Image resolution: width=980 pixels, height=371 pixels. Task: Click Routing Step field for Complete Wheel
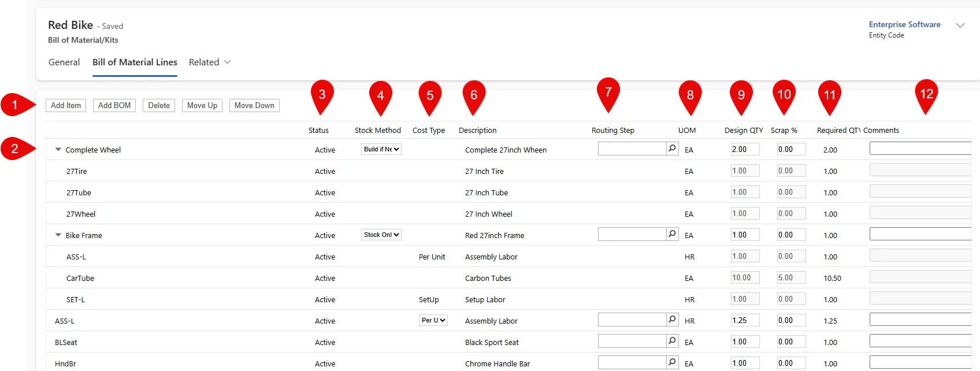(x=632, y=149)
